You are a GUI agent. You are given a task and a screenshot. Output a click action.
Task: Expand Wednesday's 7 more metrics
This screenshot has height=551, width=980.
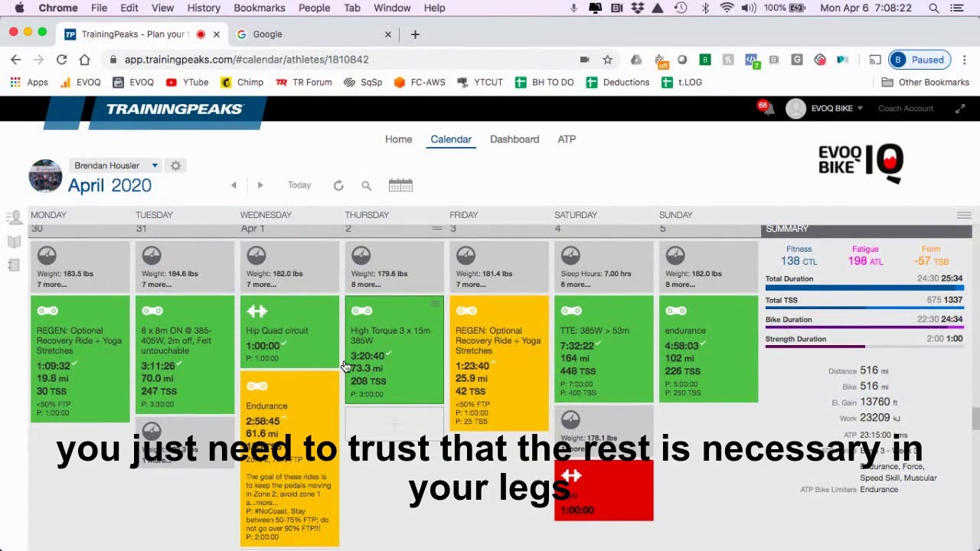[261, 285]
